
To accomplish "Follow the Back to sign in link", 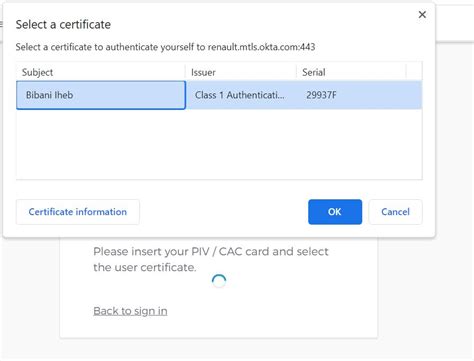I will click(130, 311).
